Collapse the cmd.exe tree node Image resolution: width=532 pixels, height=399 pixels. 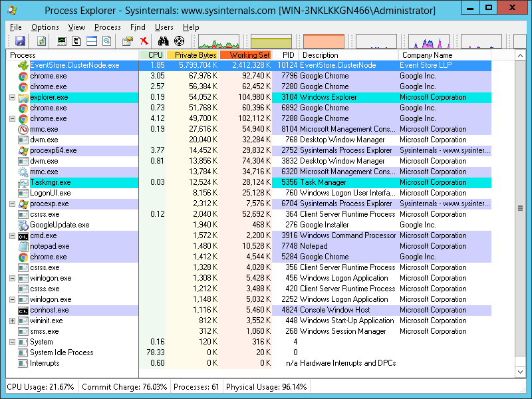click(12, 236)
